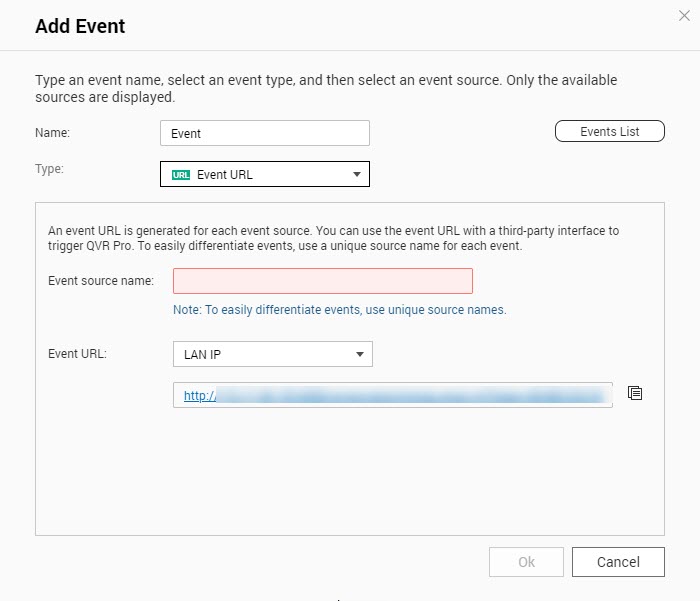Image resolution: width=700 pixels, height=601 pixels.
Task: Close the Add Event dialog with the X
Action: (x=683, y=14)
